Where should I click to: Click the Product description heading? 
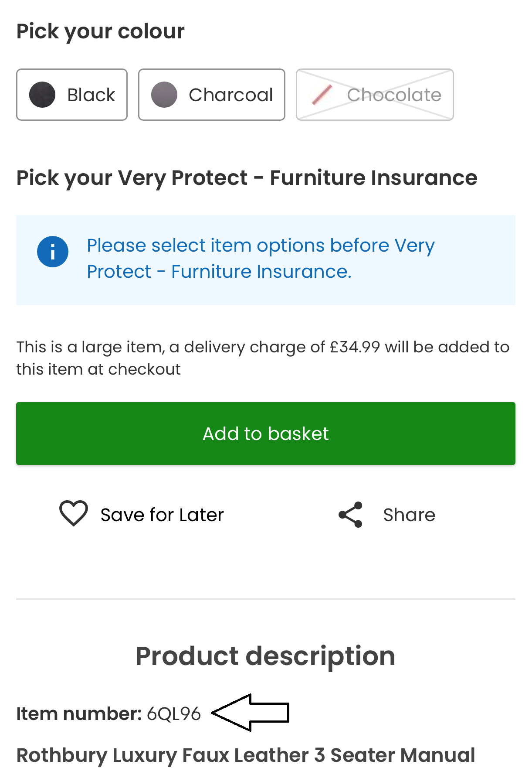pyautogui.click(x=265, y=656)
